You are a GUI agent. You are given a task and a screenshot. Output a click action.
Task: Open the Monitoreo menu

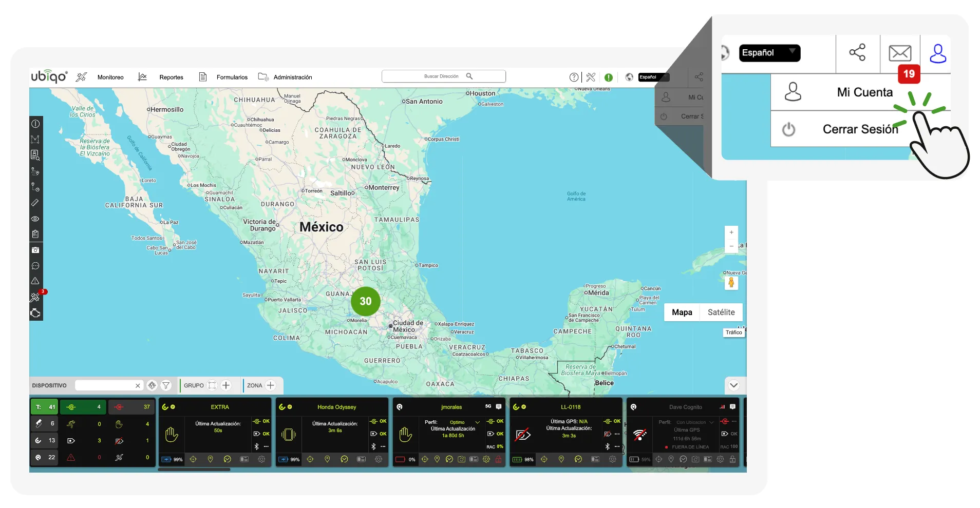[110, 77]
